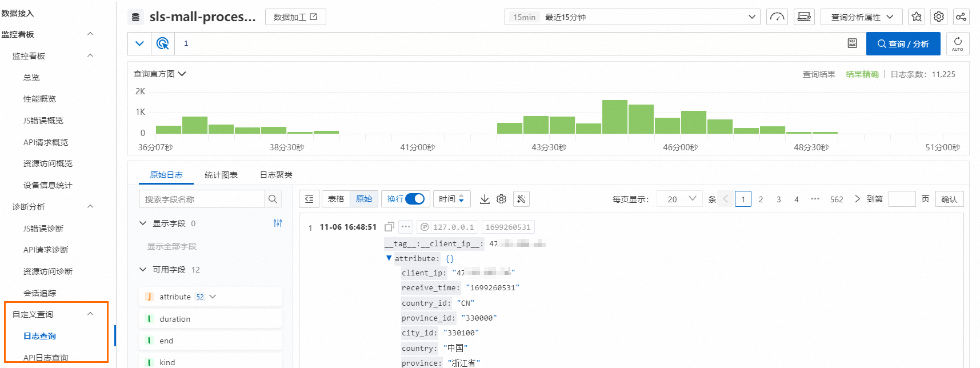Open the 数据加工 data processing button
This screenshot has height=368, width=980.
[295, 17]
